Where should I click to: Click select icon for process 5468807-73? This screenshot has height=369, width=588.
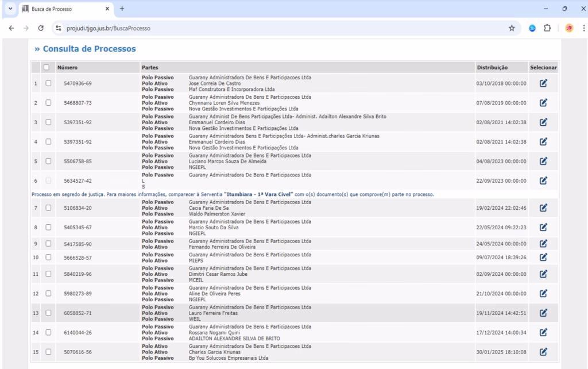point(543,103)
